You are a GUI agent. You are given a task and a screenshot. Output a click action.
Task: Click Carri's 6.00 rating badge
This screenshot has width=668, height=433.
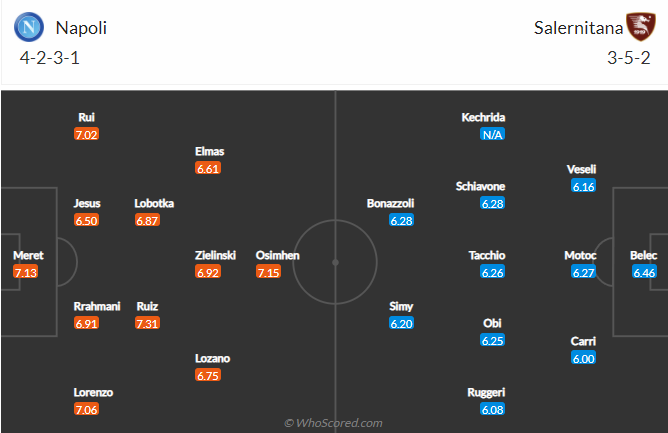pos(583,358)
